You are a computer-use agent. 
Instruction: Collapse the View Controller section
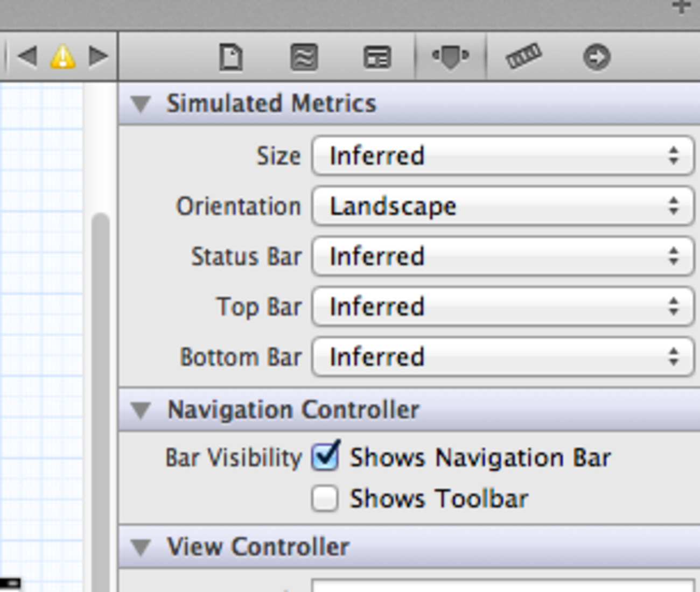(x=141, y=547)
